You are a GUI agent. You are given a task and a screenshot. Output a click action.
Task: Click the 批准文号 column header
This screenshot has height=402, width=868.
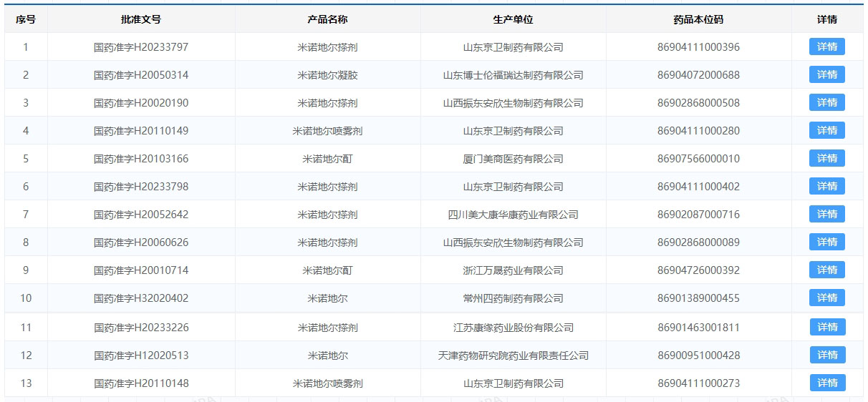tap(141, 19)
